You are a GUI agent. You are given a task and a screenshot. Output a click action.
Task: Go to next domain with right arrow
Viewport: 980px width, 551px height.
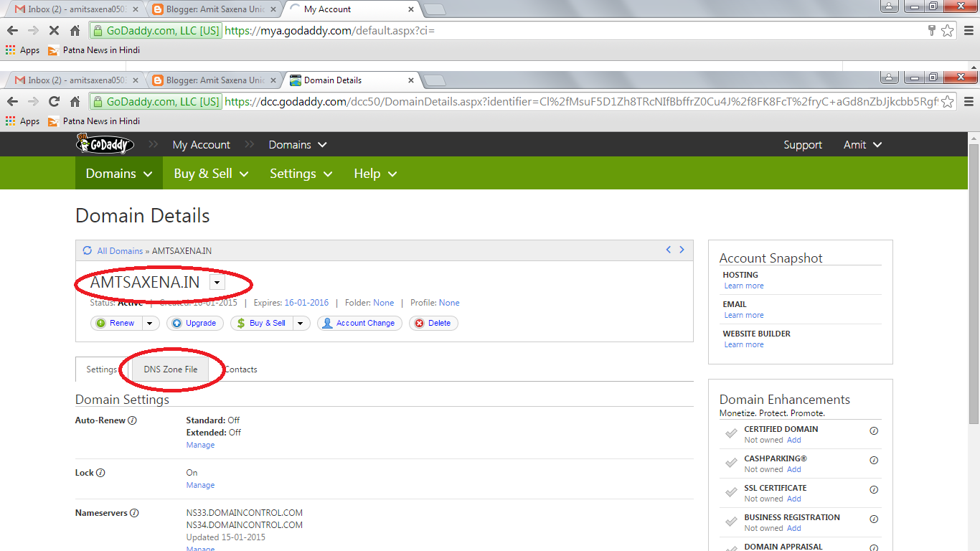coord(682,250)
